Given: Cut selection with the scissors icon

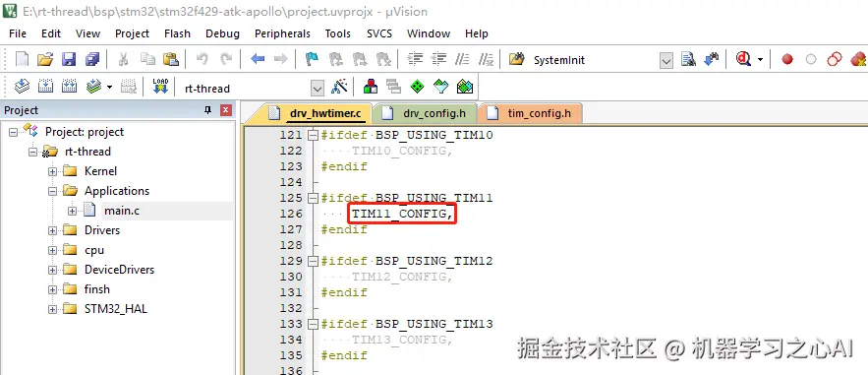Looking at the screenshot, I should pyautogui.click(x=124, y=59).
